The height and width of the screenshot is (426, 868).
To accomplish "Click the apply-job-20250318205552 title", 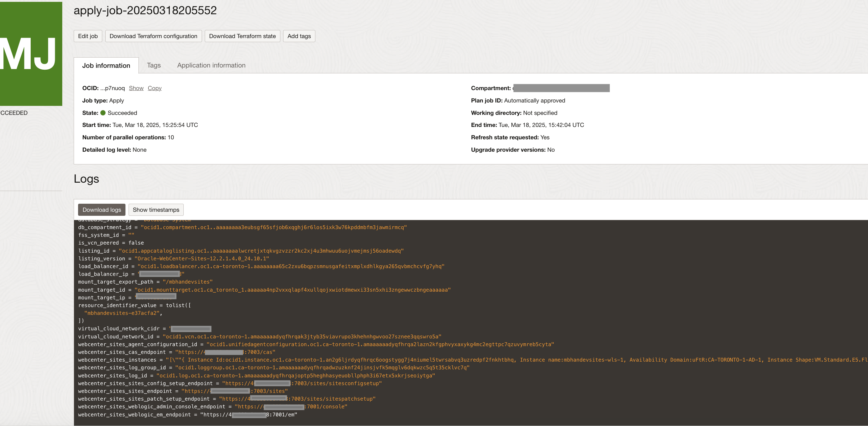I will tap(145, 11).
